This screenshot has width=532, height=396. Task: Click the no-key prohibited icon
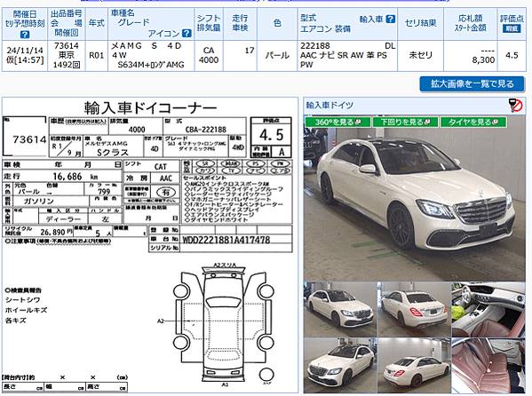coord(515,105)
